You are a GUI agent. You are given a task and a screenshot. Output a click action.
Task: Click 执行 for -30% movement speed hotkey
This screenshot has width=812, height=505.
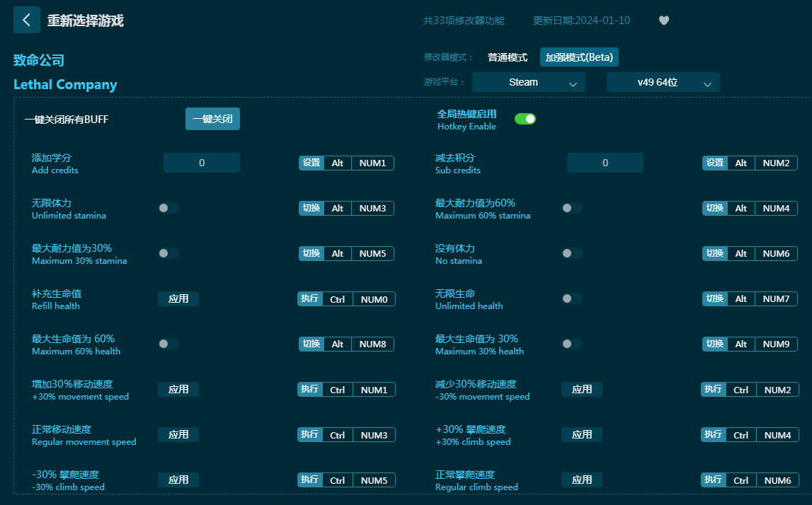coord(713,389)
